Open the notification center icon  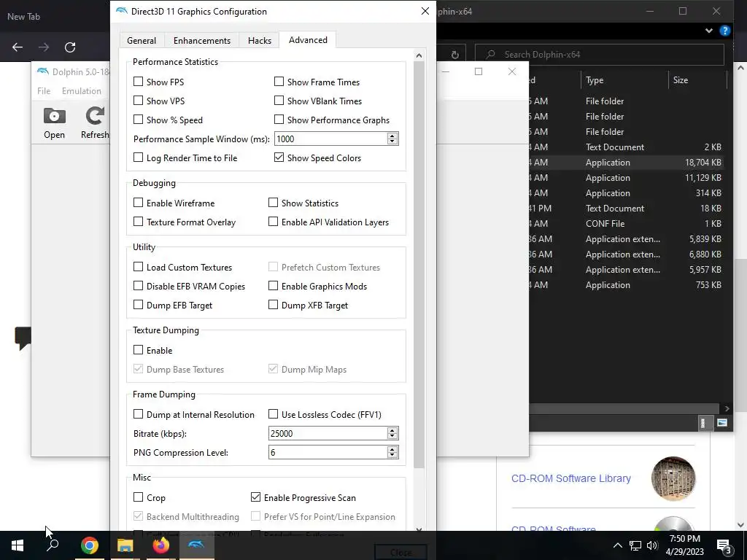click(x=724, y=547)
